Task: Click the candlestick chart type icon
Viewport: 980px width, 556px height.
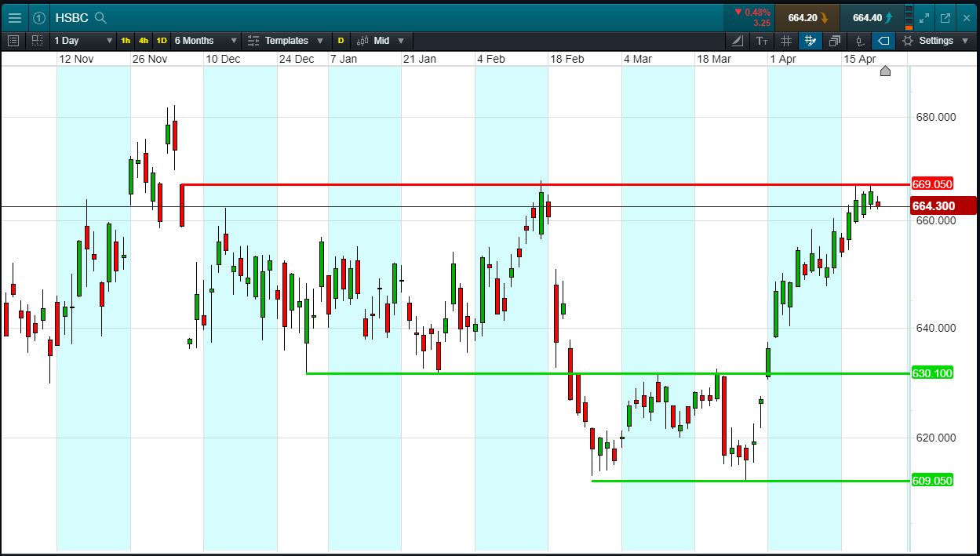Action: (x=362, y=40)
